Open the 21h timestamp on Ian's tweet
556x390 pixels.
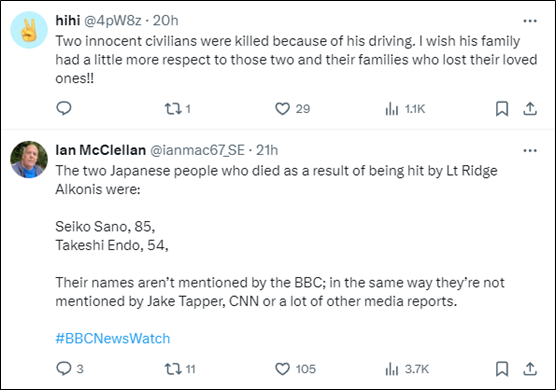(x=267, y=150)
